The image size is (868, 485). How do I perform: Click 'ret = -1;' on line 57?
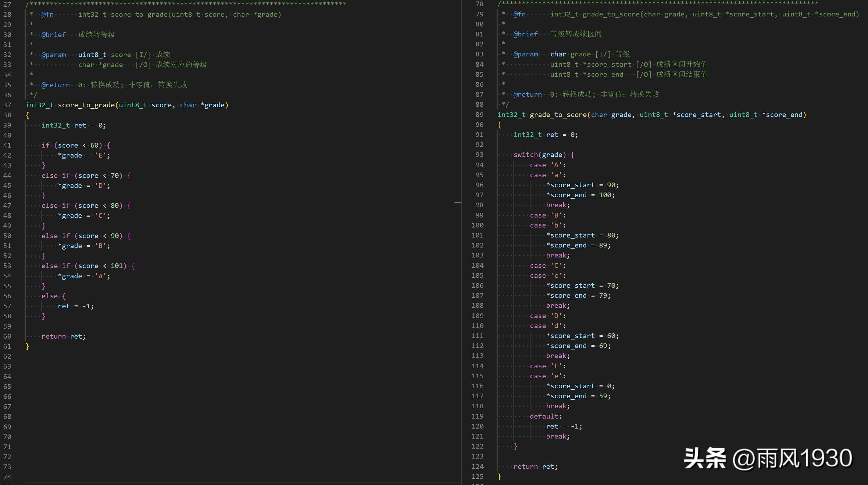click(x=76, y=306)
